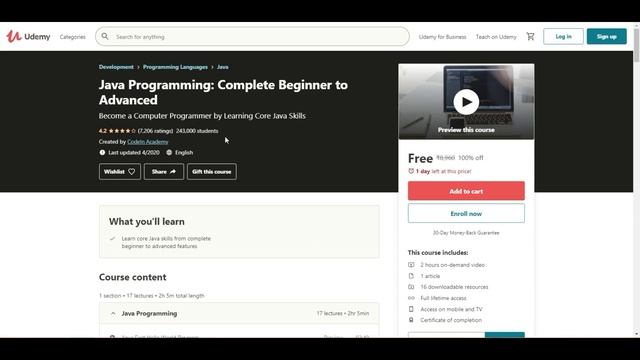Click the Enroll now button
This screenshot has height=360, width=640.
(466, 213)
